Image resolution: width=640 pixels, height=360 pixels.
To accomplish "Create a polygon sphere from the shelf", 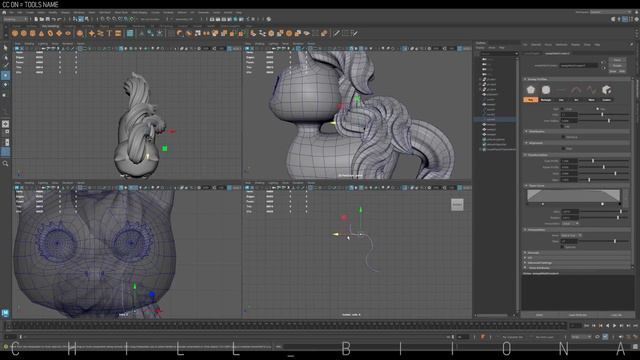I will pyautogui.click(x=15, y=33).
